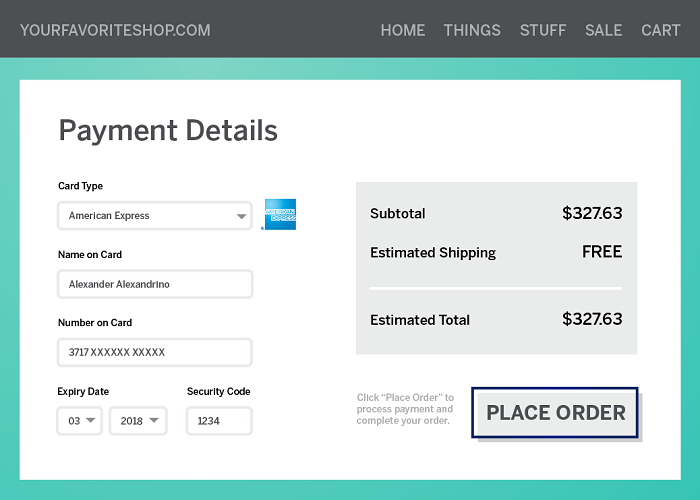Open the THINGS navigation item
Image resolution: width=700 pixels, height=500 pixels.
472,30
